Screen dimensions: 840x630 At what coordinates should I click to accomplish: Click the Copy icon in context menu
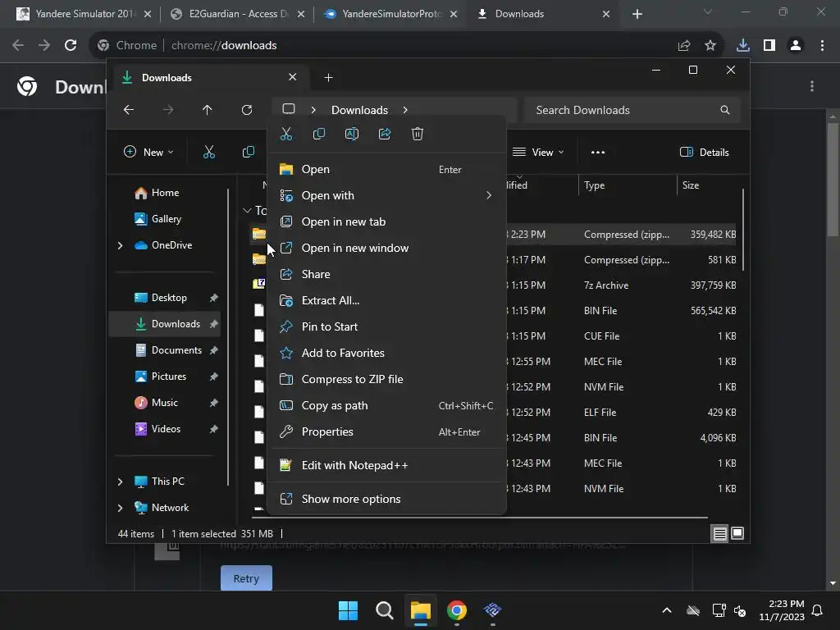319,134
